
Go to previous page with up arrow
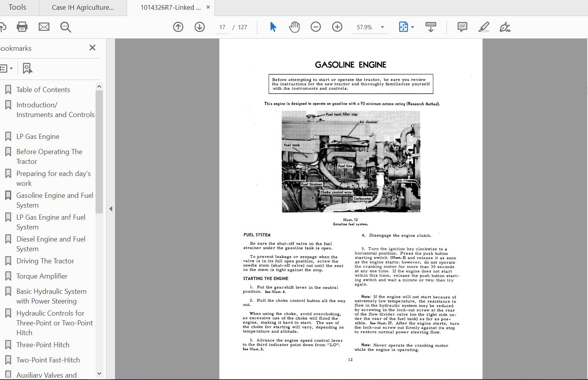178,27
